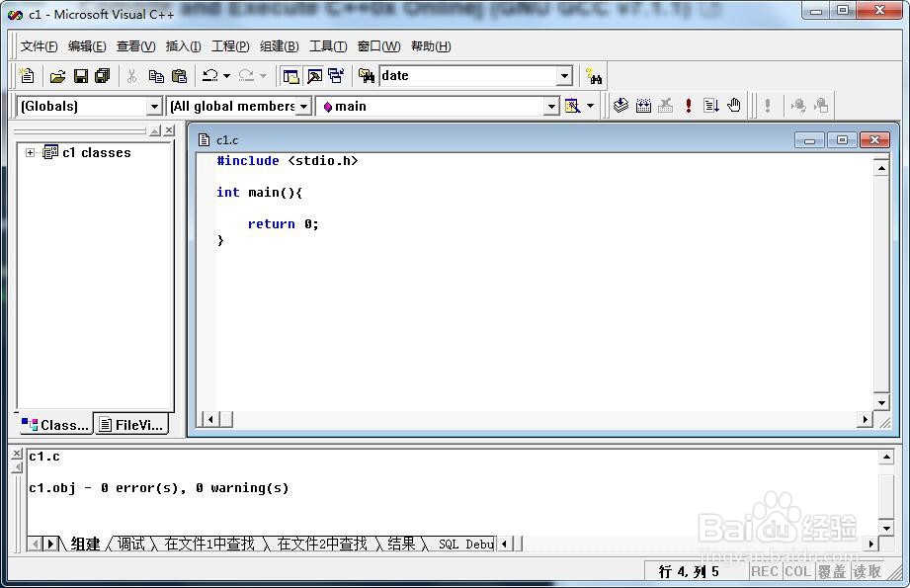910x588 pixels.
Task: Click the WizardBar actions wand icon
Action: pyautogui.click(x=573, y=106)
